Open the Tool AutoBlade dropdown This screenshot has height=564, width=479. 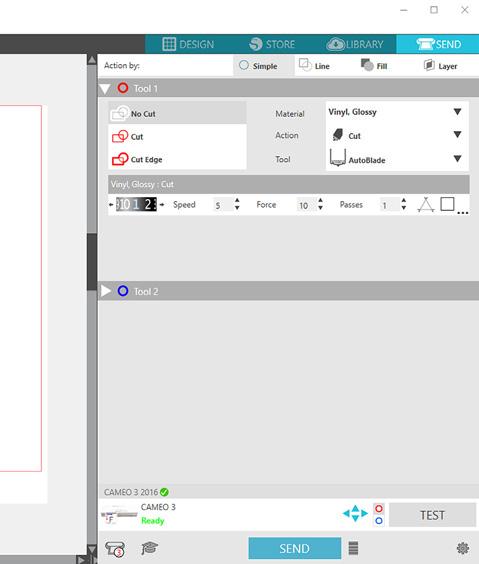[397, 159]
